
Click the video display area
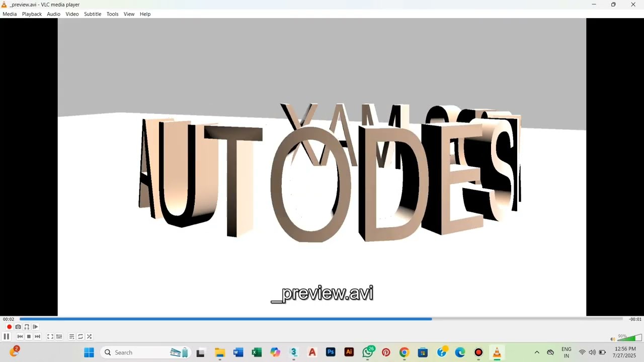tap(322, 167)
